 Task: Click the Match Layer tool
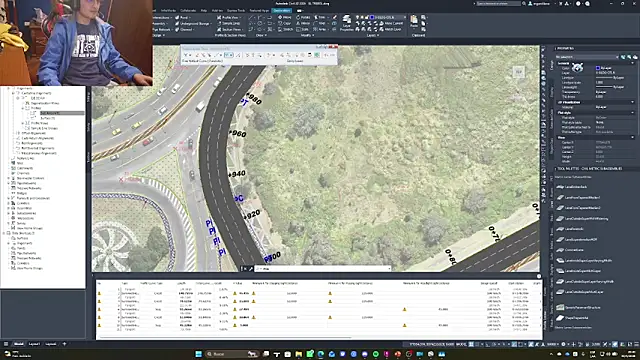390,29
